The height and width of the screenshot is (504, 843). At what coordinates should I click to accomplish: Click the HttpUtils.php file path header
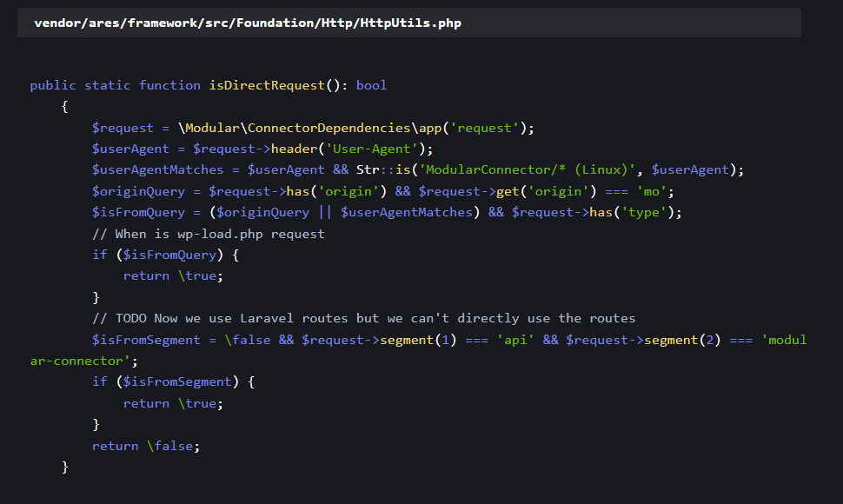pos(248,23)
